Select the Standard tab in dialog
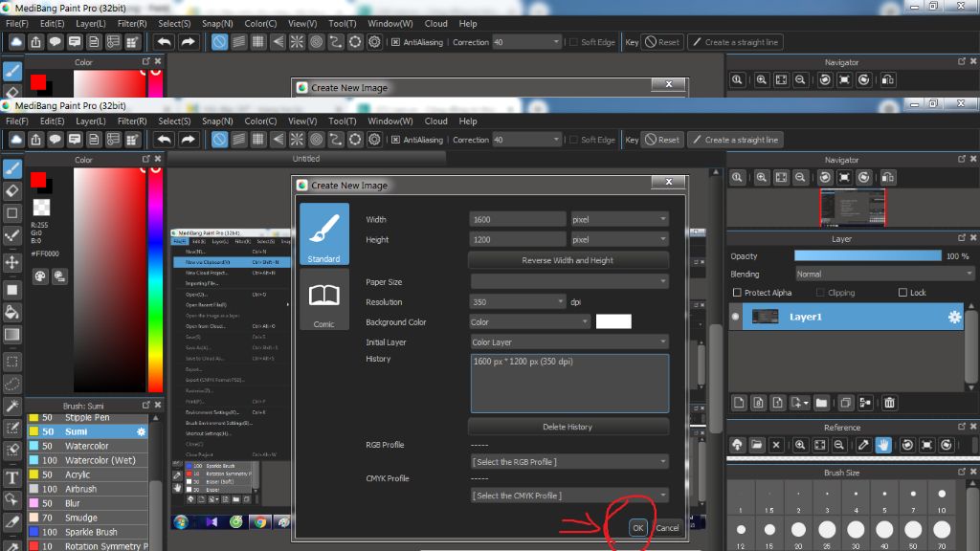The width and height of the screenshot is (980, 551). pyautogui.click(x=323, y=233)
